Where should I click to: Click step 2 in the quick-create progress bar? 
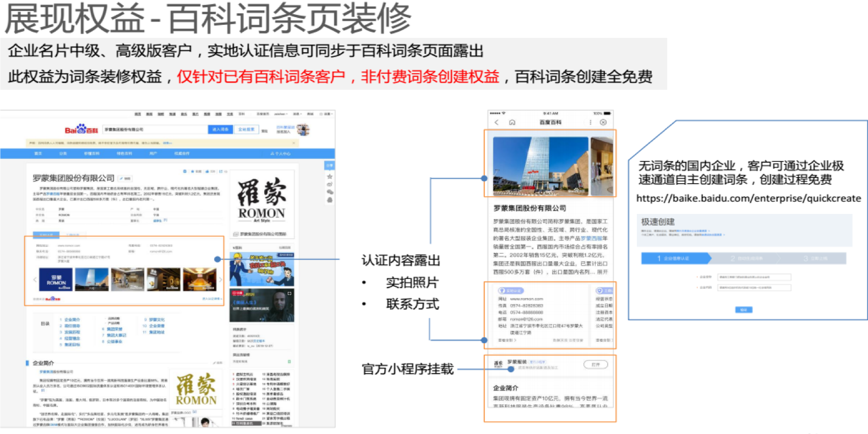pyautogui.click(x=747, y=258)
